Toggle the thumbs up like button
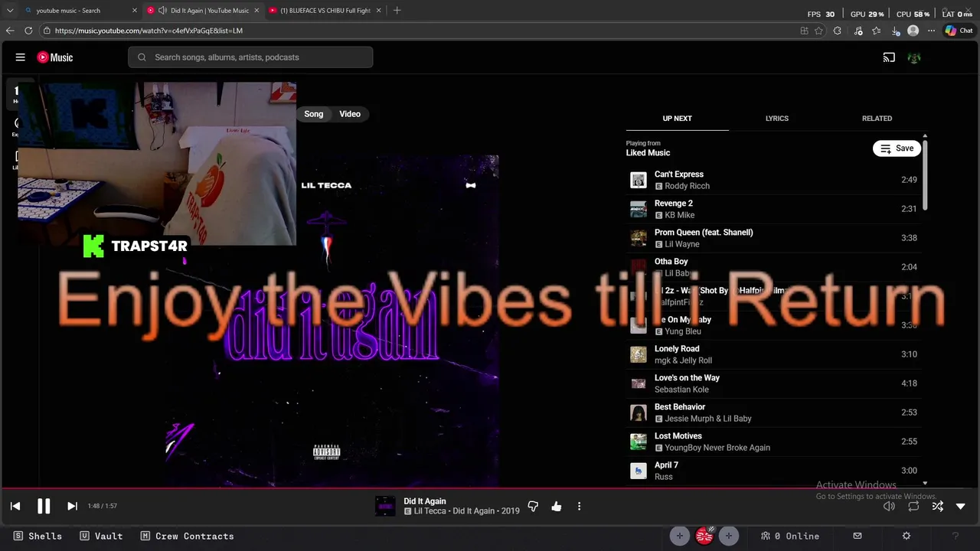Viewport: 980px width, 551px height. click(557, 506)
